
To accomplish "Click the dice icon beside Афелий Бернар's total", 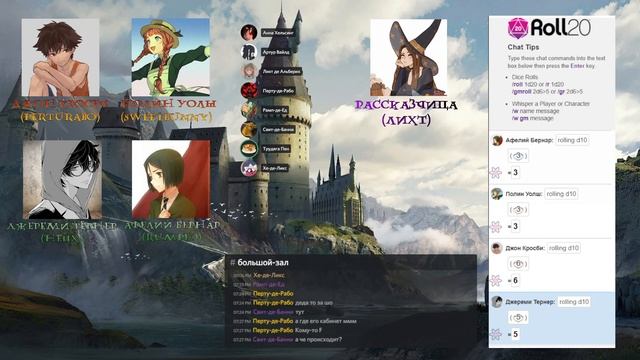I will tap(496, 172).
